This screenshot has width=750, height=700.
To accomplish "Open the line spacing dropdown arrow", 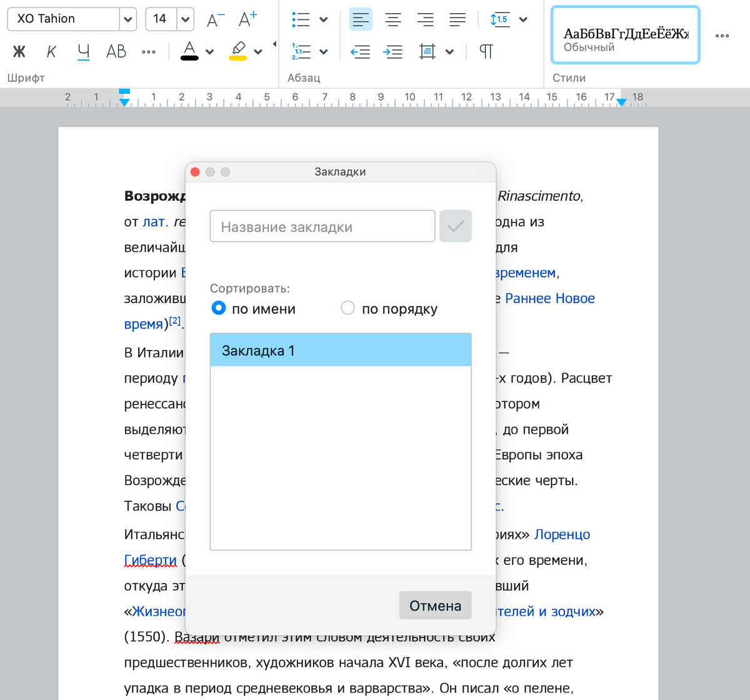I will [x=523, y=20].
